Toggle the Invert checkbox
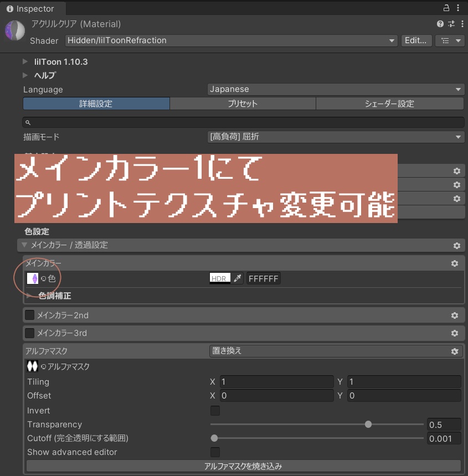This screenshot has width=468, height=476. [x=215, y=411]
